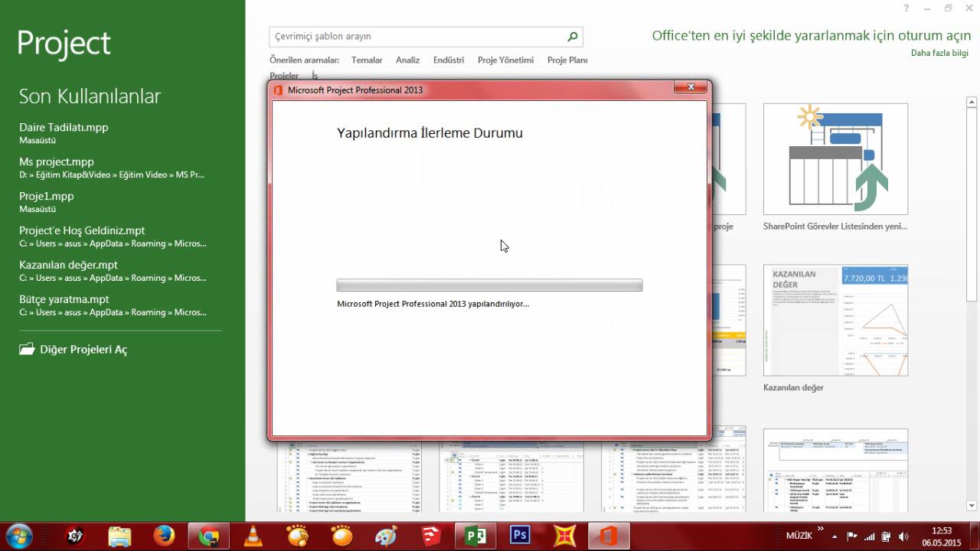Open recent file Daire Tadilatı.mpp
This screenshot has height=551, width=980.
[x=64, y=127]
